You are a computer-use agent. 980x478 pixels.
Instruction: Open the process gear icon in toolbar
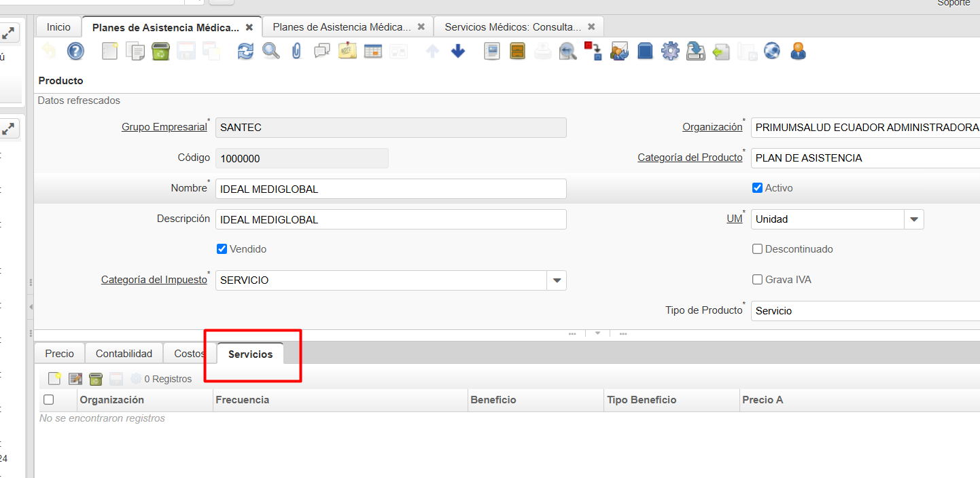click(670, 51)
